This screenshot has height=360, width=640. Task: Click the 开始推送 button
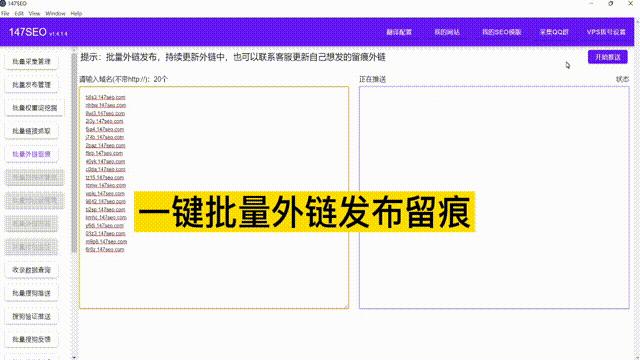coord(608,57)
